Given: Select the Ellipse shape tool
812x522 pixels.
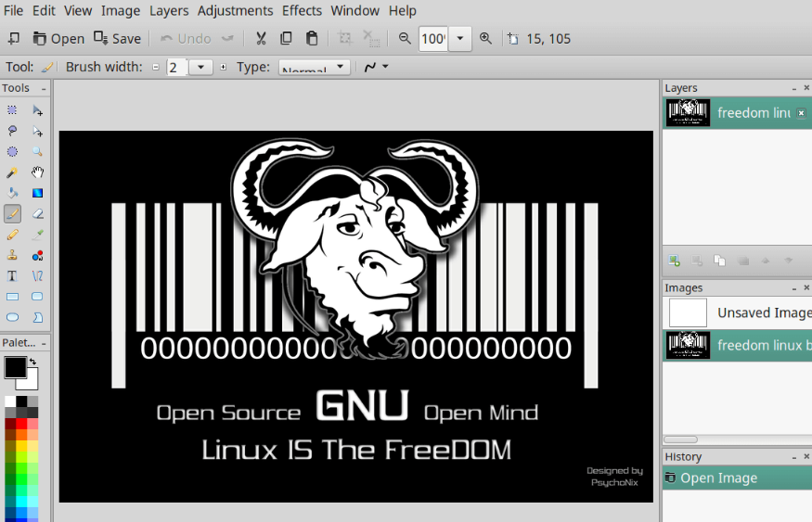Looking at the screenshot, I should (x=12, y=317).
